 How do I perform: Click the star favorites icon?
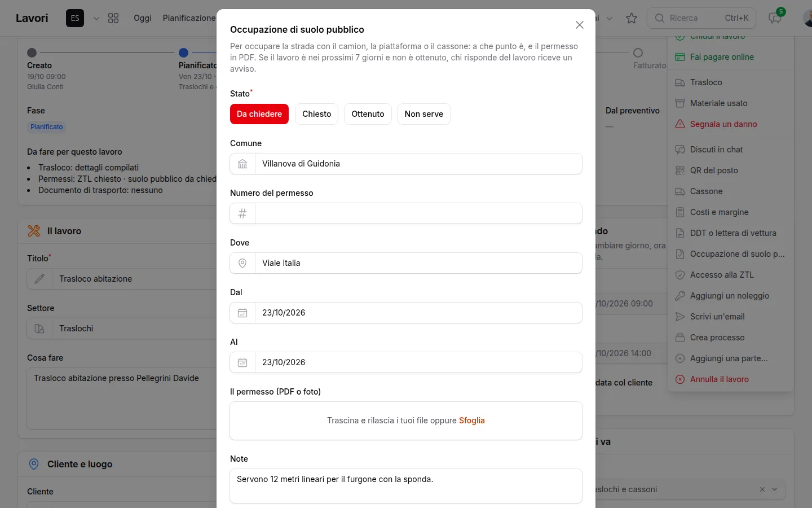[632, 18]
